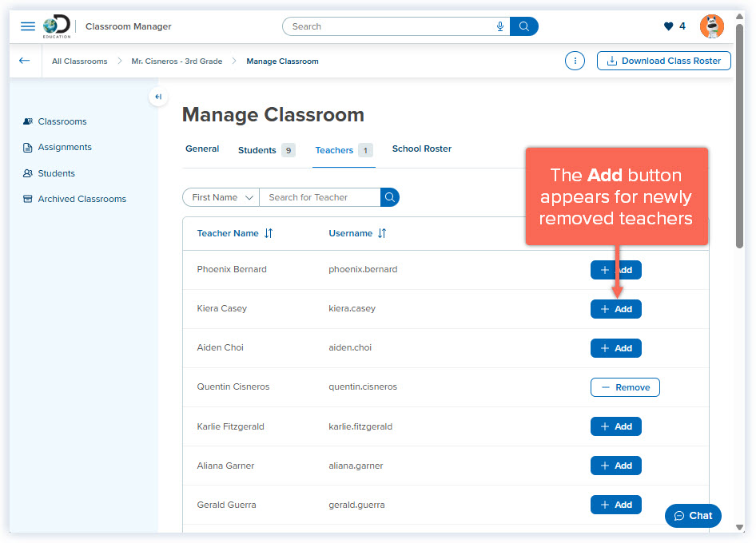
Task: Click the back arrow above the sidebar
Action: (24, 60)
